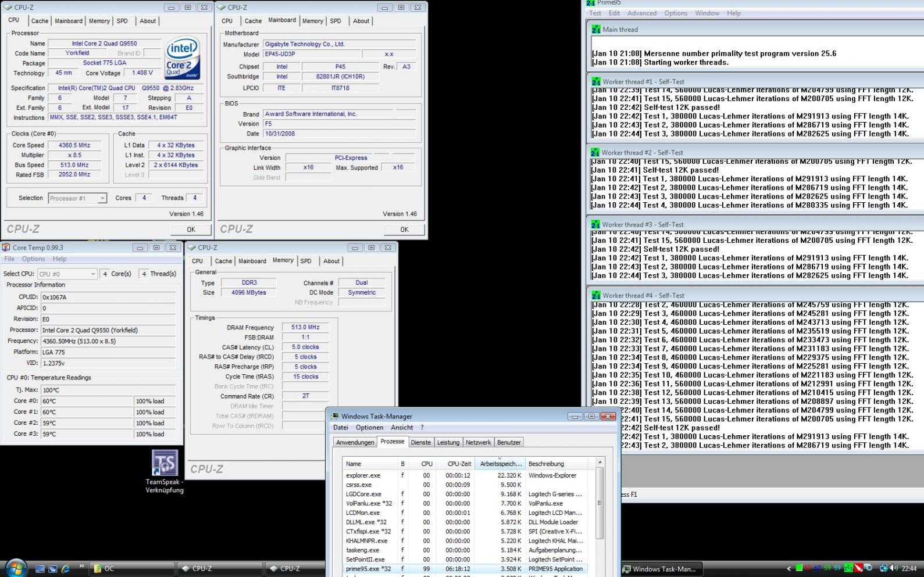The height and width of the screenshot is (577, 924).
Task: Switch to Anwendungen tab in Task-Manager
Action: [355, 442]
